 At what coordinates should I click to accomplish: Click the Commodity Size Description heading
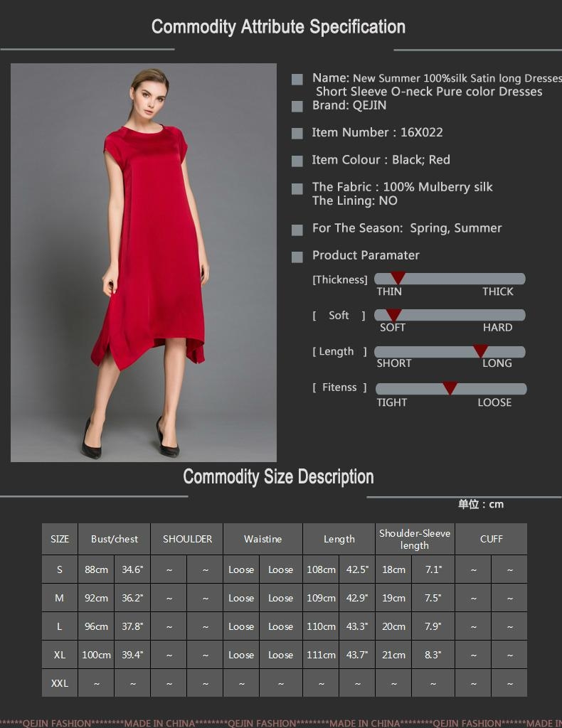(278, 476)
